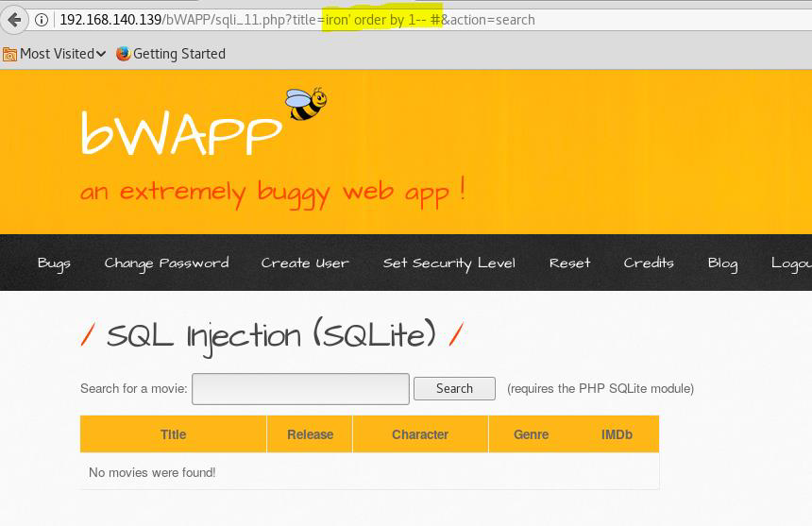
Task: Open the Change Password menu item
Action: (x=166, y=263)
